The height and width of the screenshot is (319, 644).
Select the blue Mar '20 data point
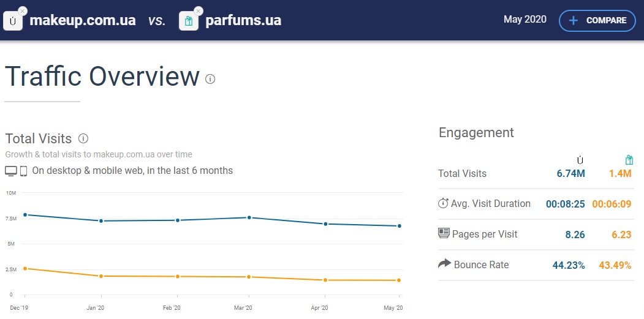tap(249, 217)
